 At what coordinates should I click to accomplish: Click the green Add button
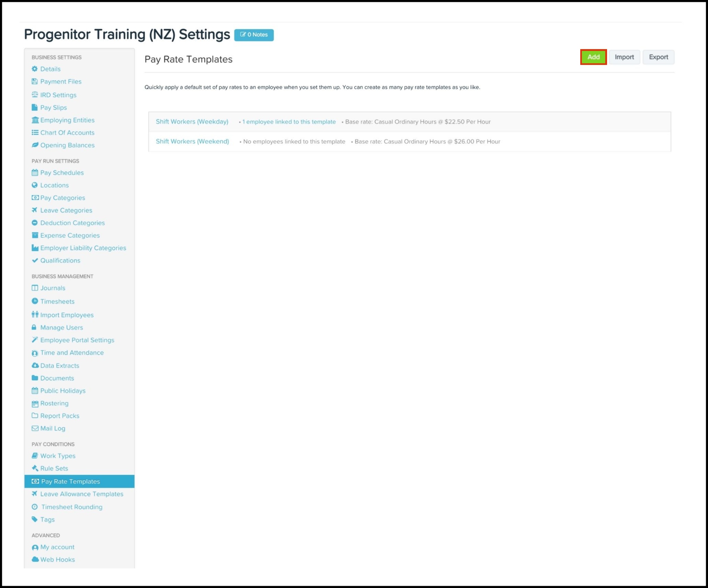tap(593, 57)
